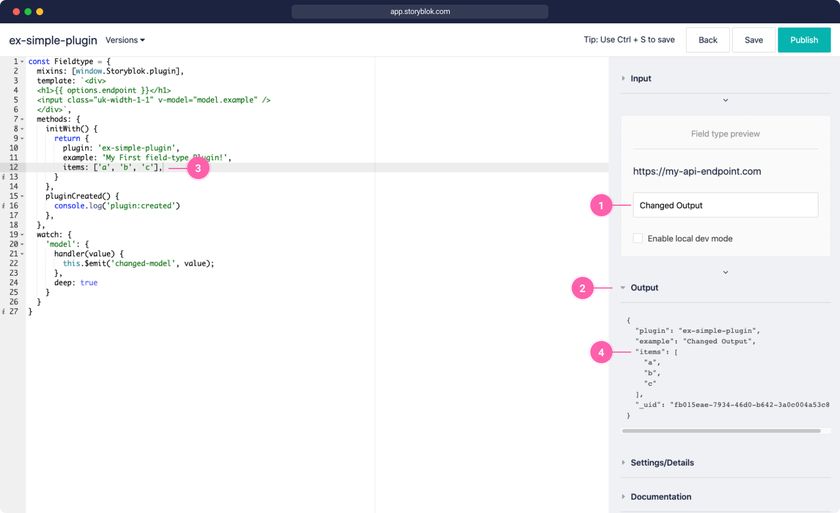Click the chevron above Output section

tap(725, 272)
